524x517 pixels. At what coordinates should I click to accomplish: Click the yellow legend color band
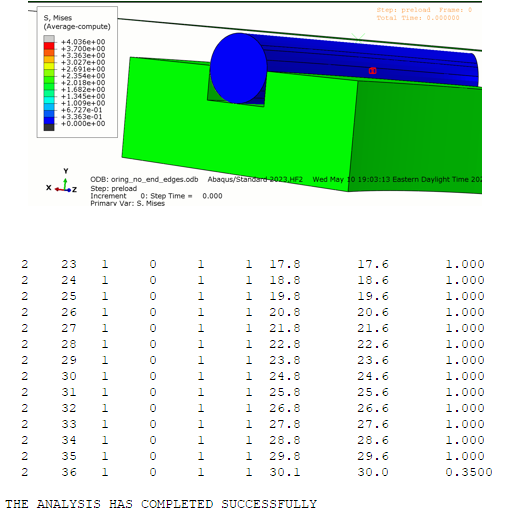pyautogui.click(x=49, y=66)
